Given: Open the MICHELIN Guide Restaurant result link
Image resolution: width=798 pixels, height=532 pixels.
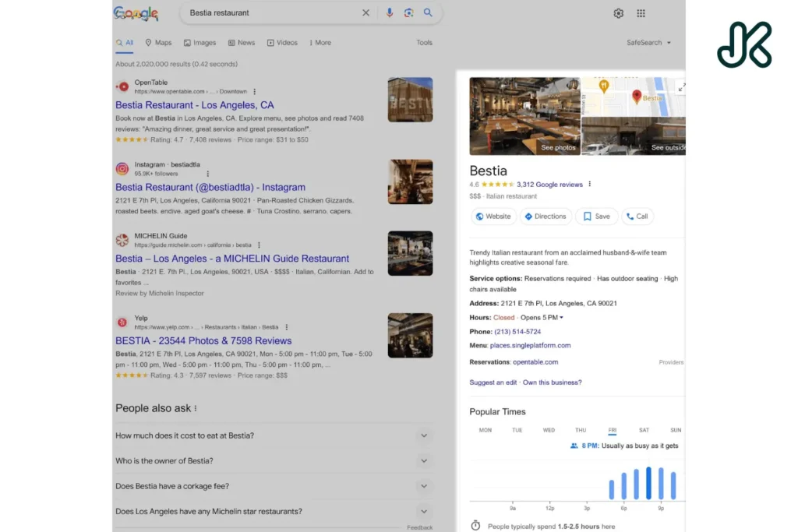Looking at the screenshot, I should pos(232,259).
